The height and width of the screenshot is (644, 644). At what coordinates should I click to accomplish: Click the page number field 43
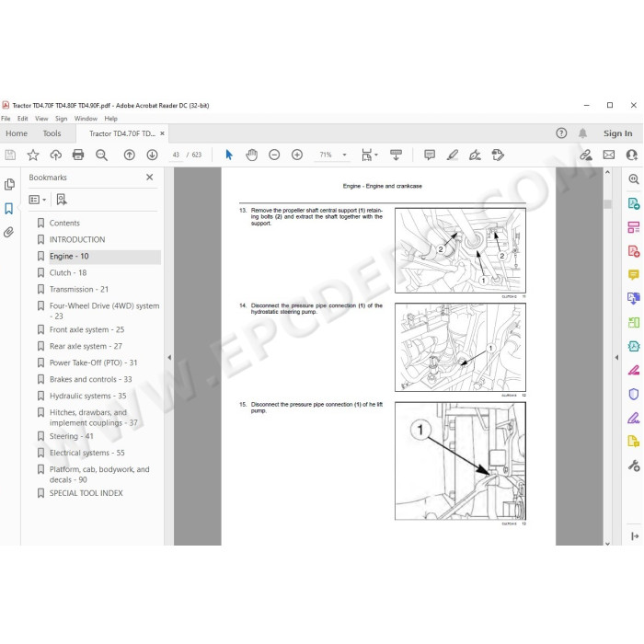tap(176, 155)
